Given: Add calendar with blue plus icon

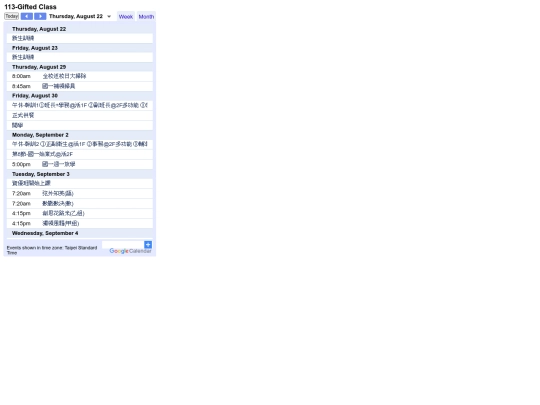Looking at the screenshot, I should pyautogui.click(x=148, y=245).
